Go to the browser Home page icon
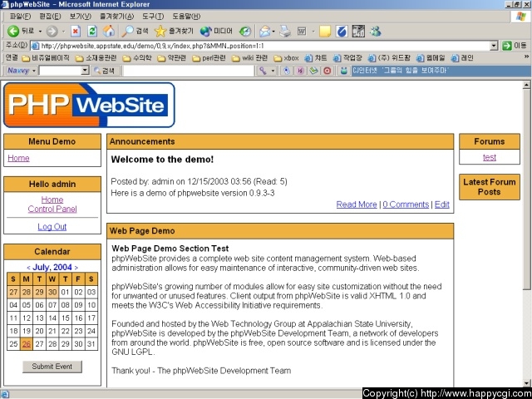The width and height of the screenshot is (532, 399). 109,32
